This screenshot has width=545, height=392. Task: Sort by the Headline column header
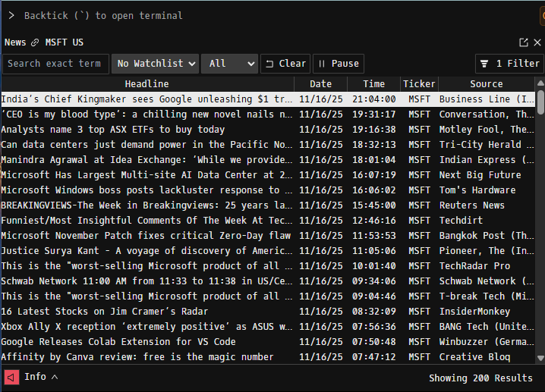tap(147, 84)
